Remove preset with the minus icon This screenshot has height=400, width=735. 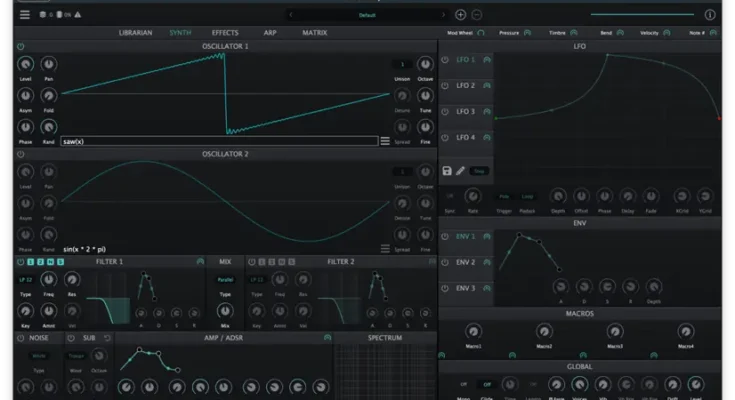(x=476, y=15)
